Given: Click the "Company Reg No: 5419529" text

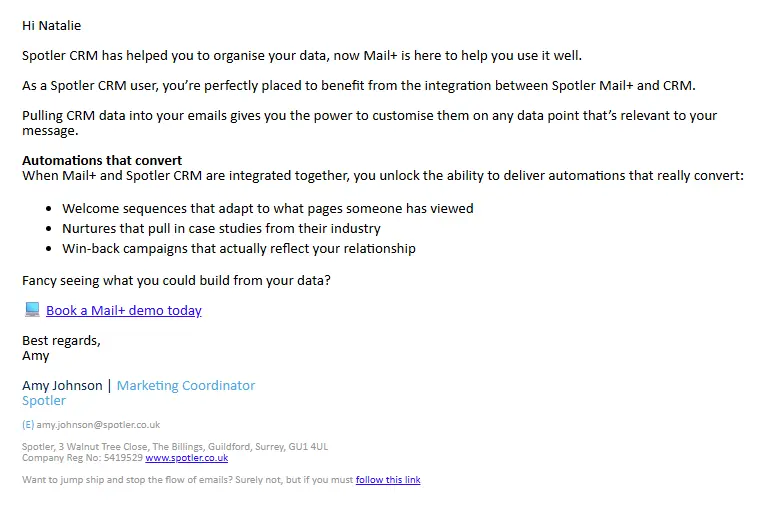Looking at the screenshot, I should pos(82,458).
